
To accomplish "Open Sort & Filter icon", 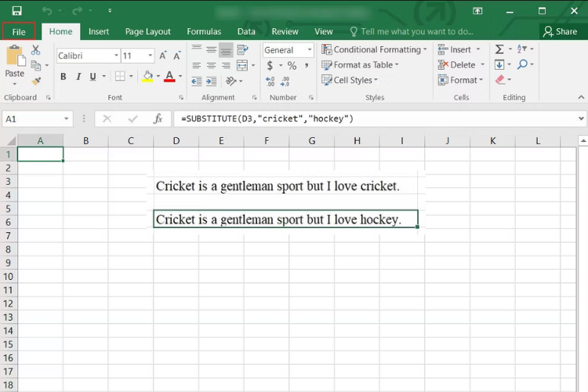I will (x=521, y=49).
